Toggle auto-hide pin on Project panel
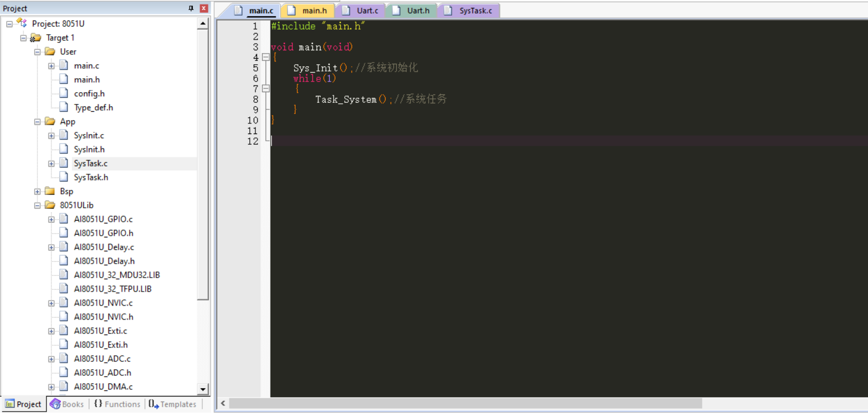The image size is (868, 415). [x=191, y=8]
